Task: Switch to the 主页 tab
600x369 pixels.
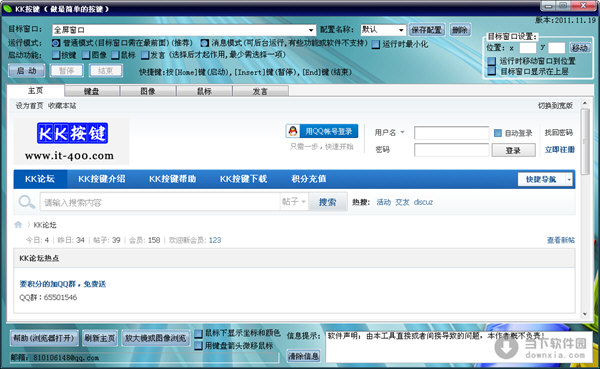Action: [x=36, y=91]
